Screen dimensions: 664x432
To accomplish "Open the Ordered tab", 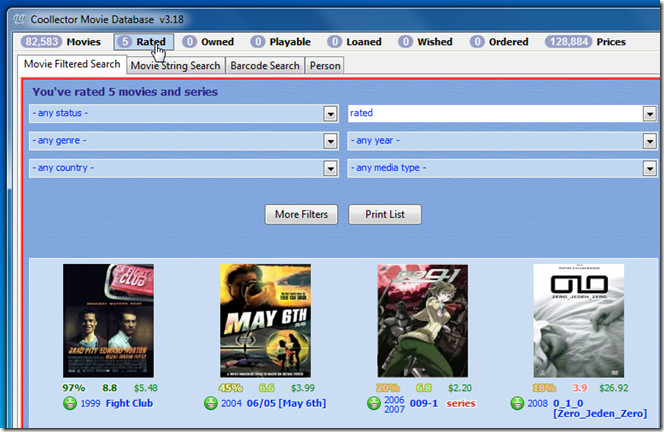I will point(499,42).
